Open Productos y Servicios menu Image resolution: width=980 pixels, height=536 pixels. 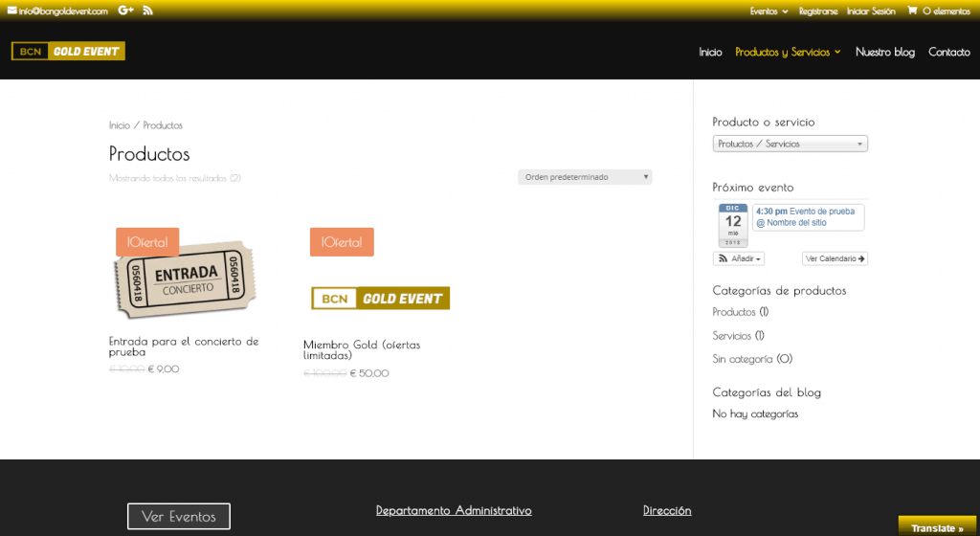click(x=787, y=52)
